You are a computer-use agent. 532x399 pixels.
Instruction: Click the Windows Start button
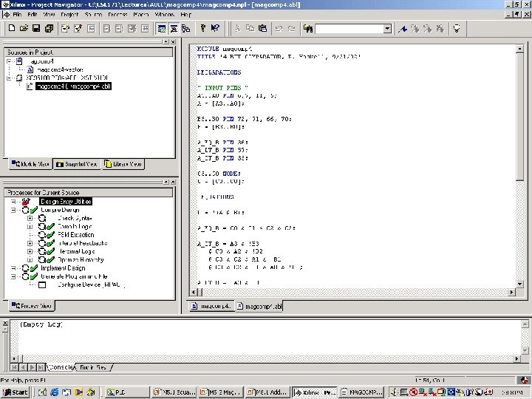tap(15, 392)
